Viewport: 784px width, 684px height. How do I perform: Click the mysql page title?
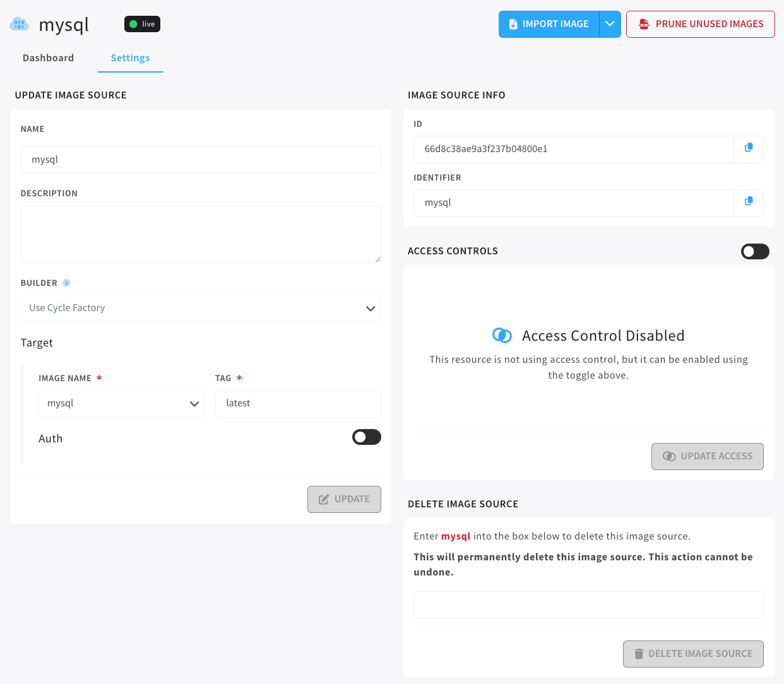(x=64, y=25)
